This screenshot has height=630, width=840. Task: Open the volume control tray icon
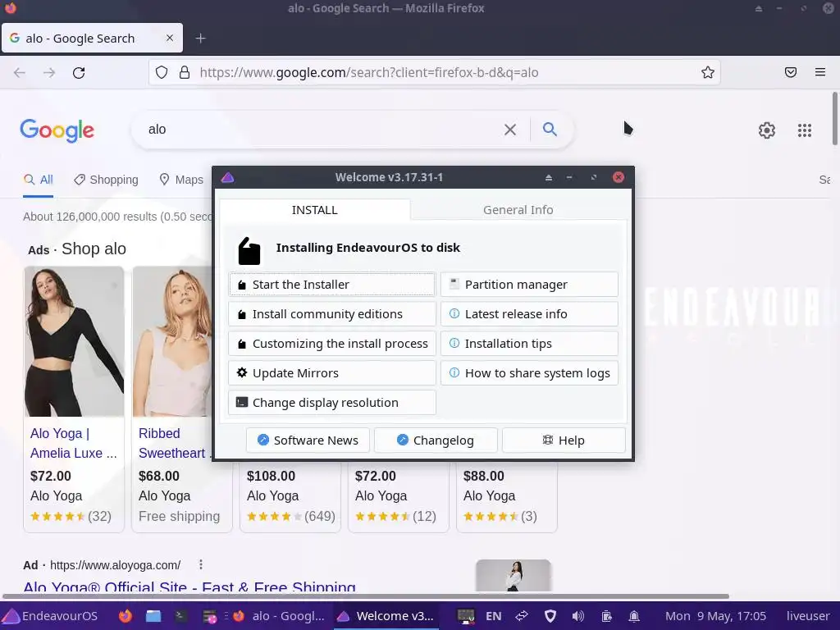(x=578, y=616)
